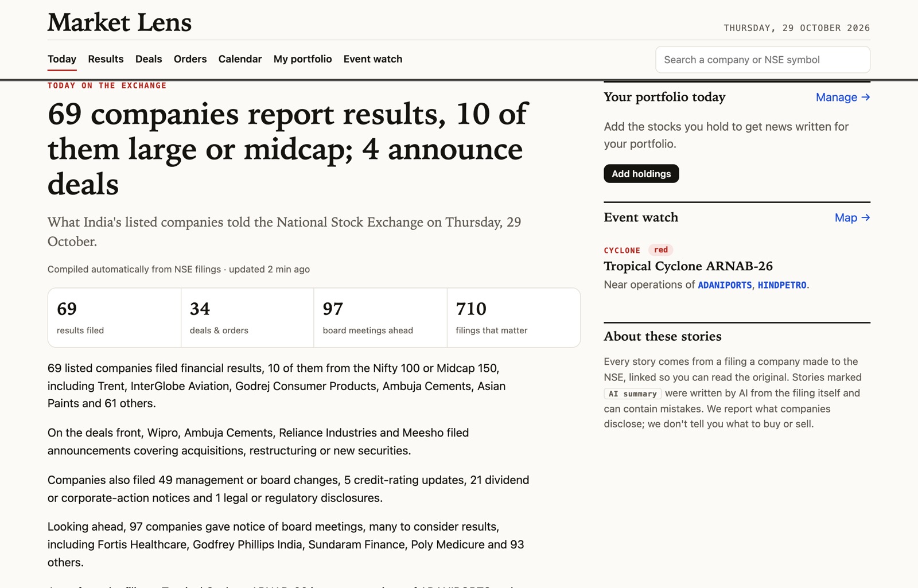Follow the HINDPETRO symbol link
Screen dimensions: 918x588
pyautogui.click(x=782, y=285)
